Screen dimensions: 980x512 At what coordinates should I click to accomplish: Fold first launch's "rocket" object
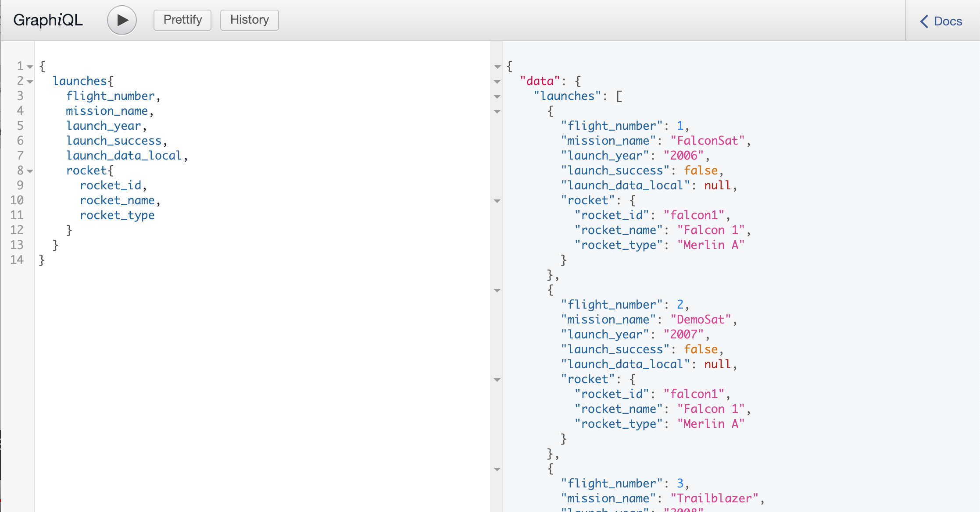pos(497,201)
